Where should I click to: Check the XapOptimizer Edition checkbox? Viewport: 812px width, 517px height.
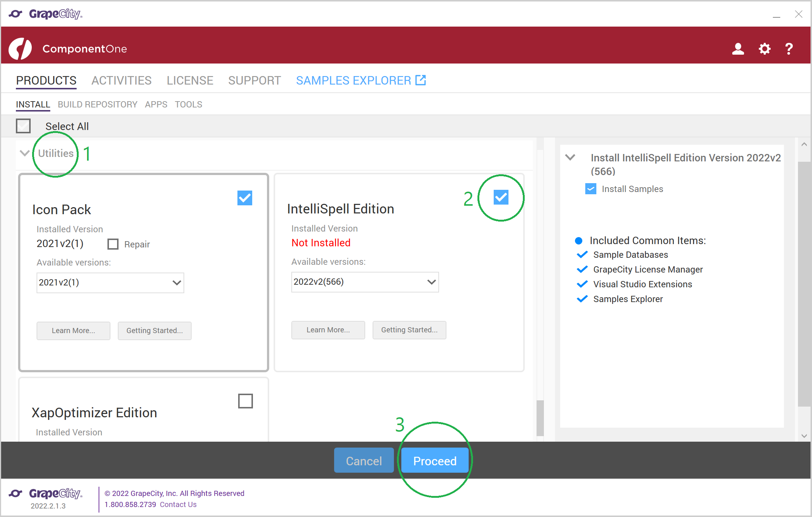tap(246, 401)
